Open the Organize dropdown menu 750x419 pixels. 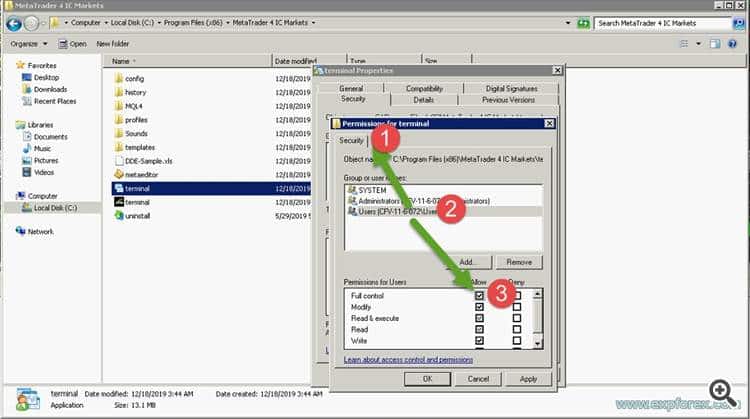pos(30,44)
